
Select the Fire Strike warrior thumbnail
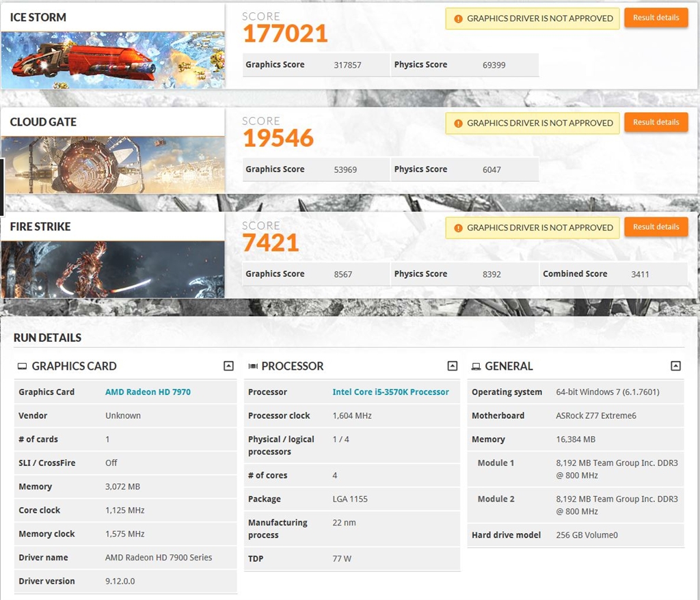(x=113, y=270)
